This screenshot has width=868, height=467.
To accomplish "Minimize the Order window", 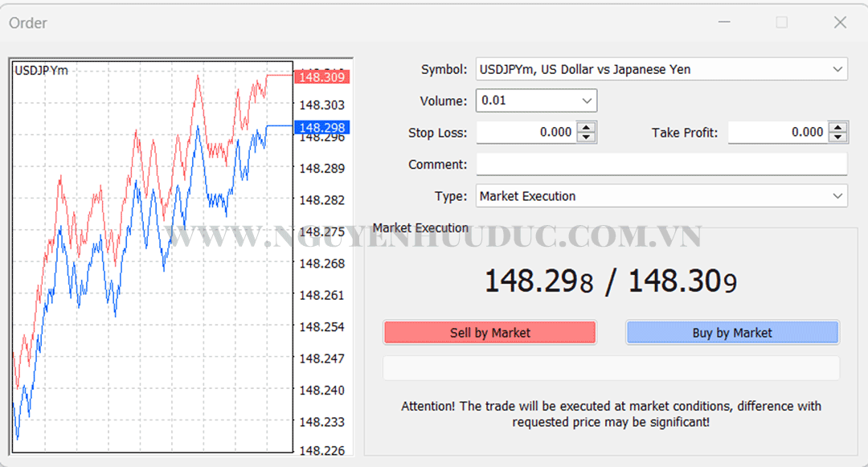I will point(724,23).
